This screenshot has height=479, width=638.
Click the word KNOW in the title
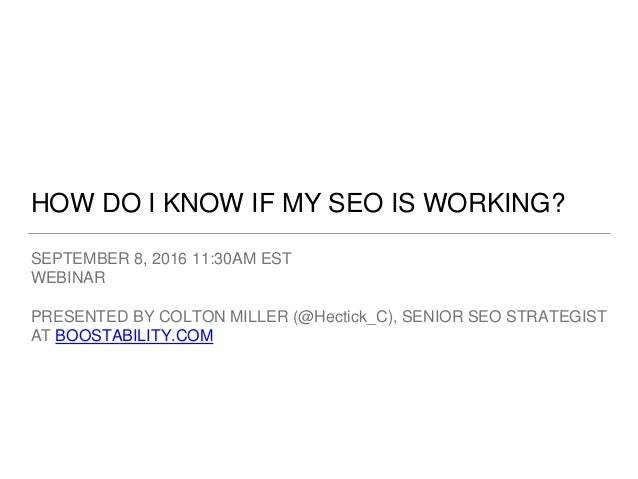(203, 203)
